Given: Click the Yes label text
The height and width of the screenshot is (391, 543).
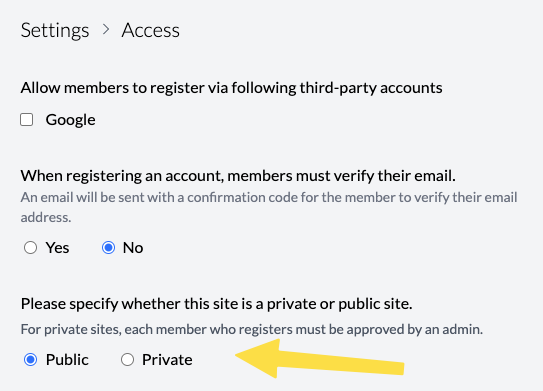Looking at the screenshot, I should pyautogui.click(x=57, y=248).
